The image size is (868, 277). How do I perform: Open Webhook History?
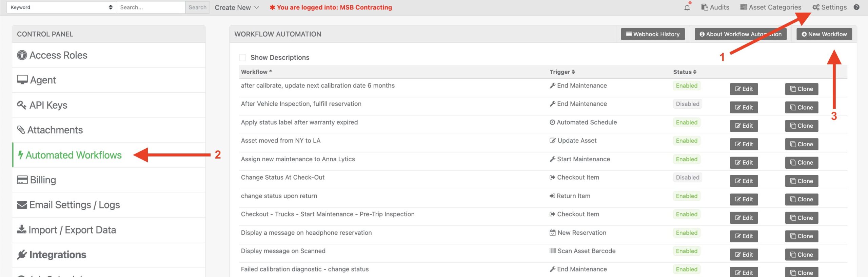[653, 34]
